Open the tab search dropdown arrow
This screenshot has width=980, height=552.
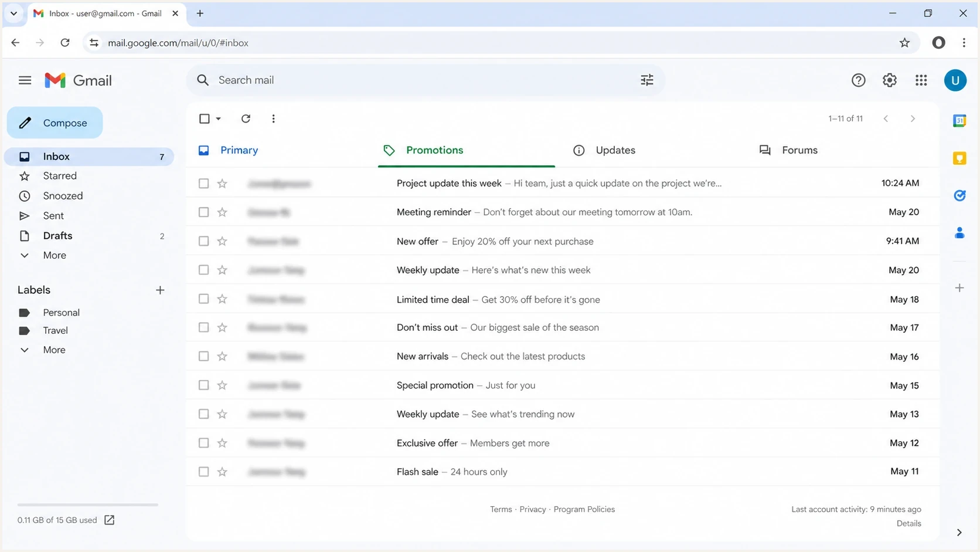13,13
